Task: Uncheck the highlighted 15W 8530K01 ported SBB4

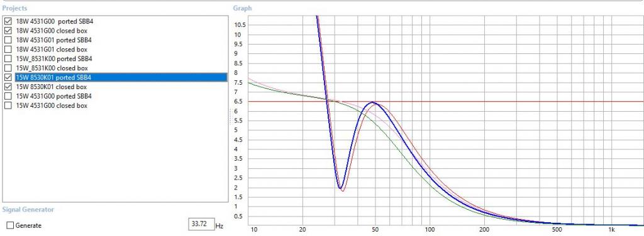Action: coord(8,77)
